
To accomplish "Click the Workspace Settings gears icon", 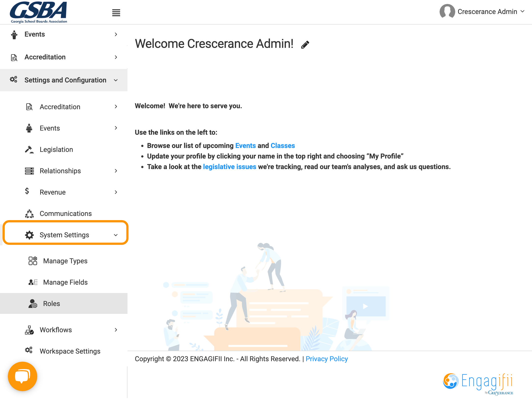I will pyautogui.click(x=29, y=350).
